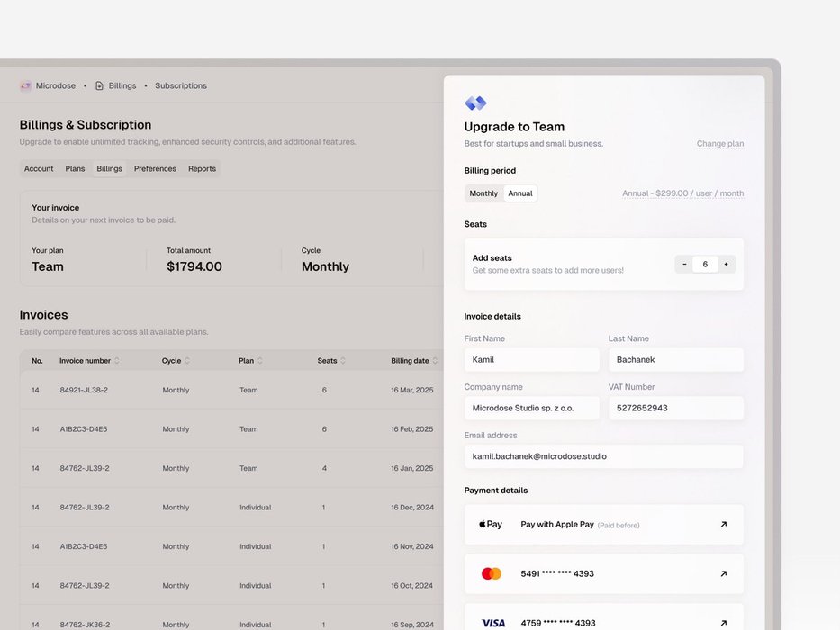
Task: Increase seats with plus button
Action: click(726, 264)
